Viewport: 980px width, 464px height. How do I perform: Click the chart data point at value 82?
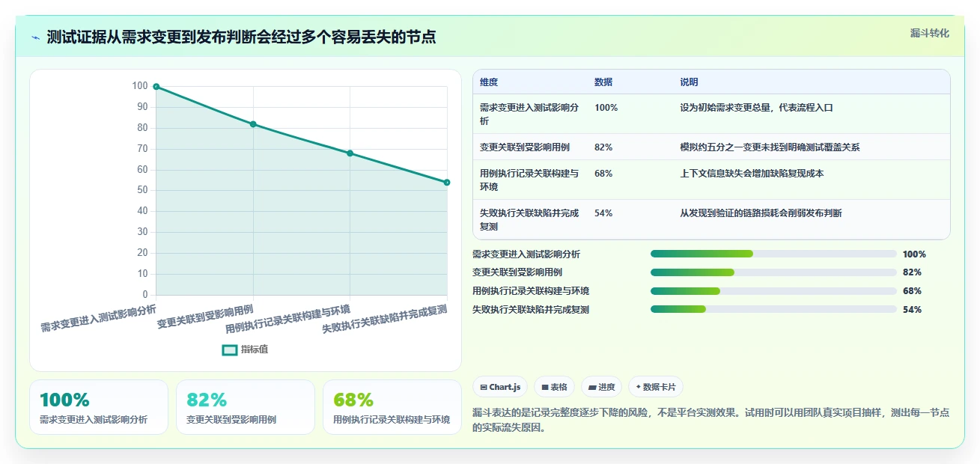click(x=253, y=124)
